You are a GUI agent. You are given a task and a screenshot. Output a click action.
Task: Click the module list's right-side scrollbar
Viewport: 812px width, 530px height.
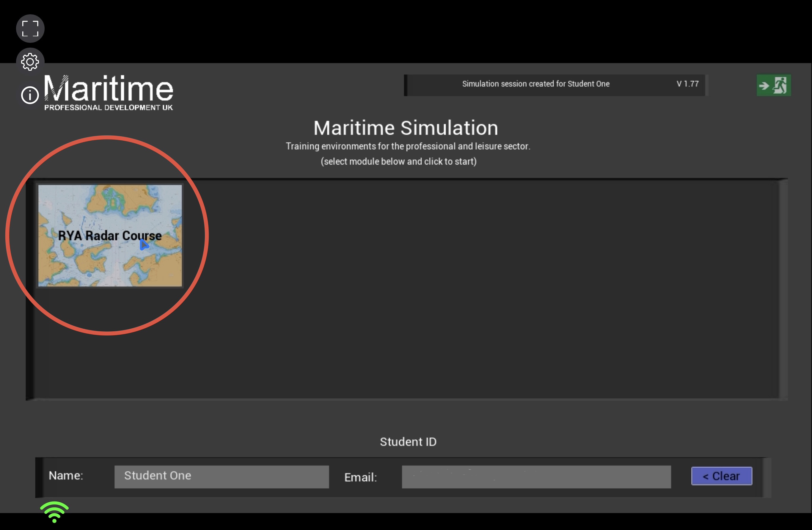pos(783,289)
